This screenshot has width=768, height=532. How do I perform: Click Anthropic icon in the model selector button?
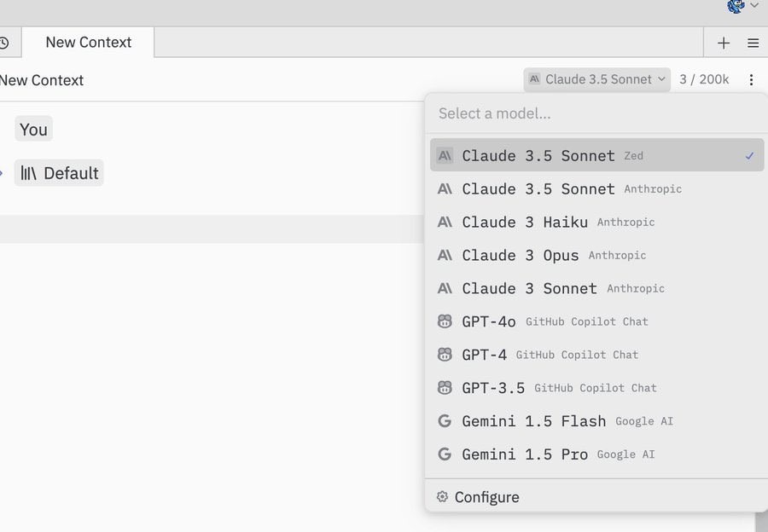534,78
